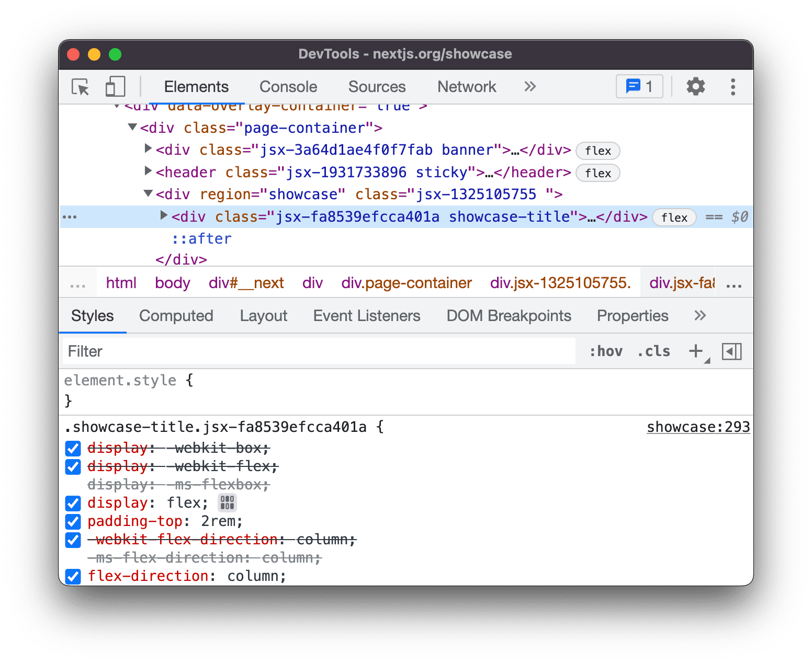Open the showcase:293 source link

coord(698,427)
